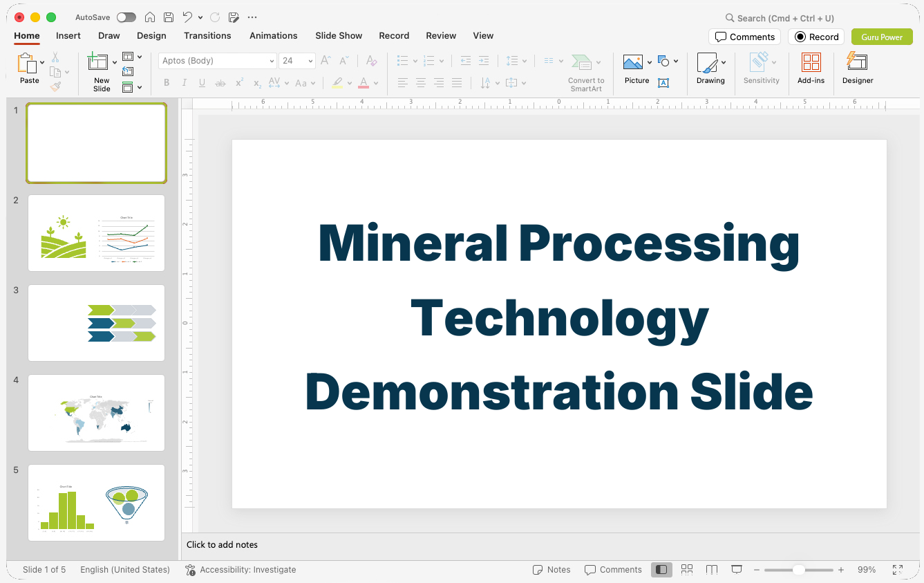The width and height of the screenshot is (924, 583).
Task: Click the Format Painter brush icon
Action: (x=55, y=86)
